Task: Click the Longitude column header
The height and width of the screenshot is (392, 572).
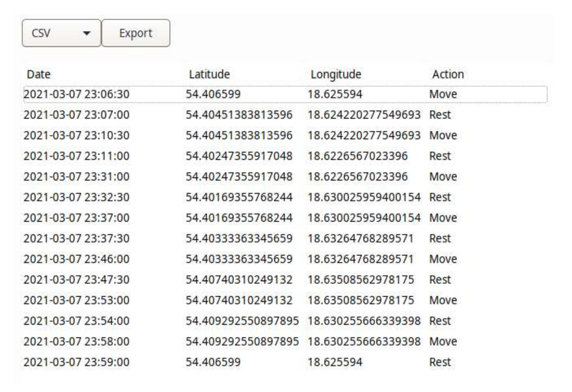Action: coord(336,74)
